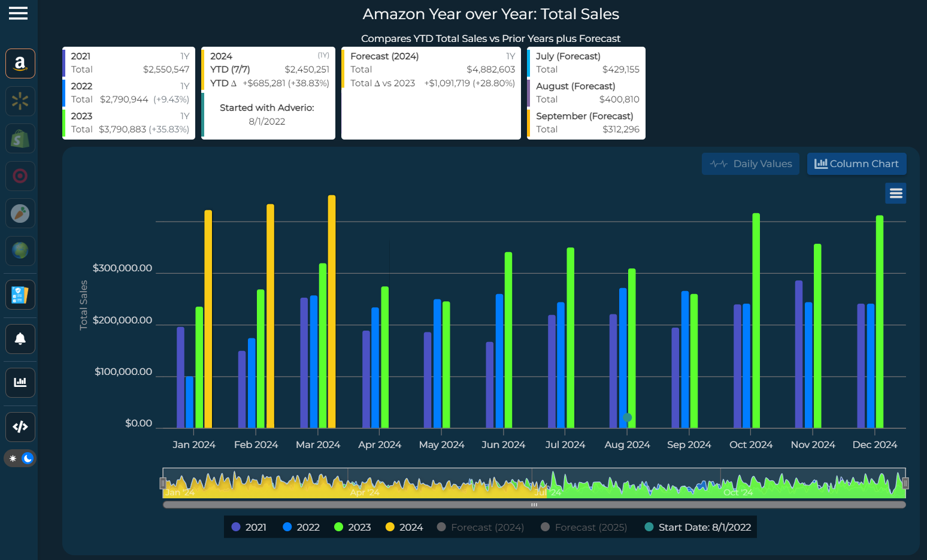
Task: Switch to Column Chart view
Action: point(857,164)
